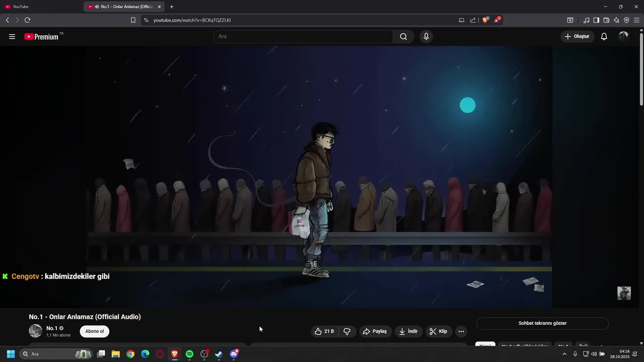Open Leo AI sparkle icon
Screen dimensions: 644x362
pyautogui.click(x=616, y=20)
